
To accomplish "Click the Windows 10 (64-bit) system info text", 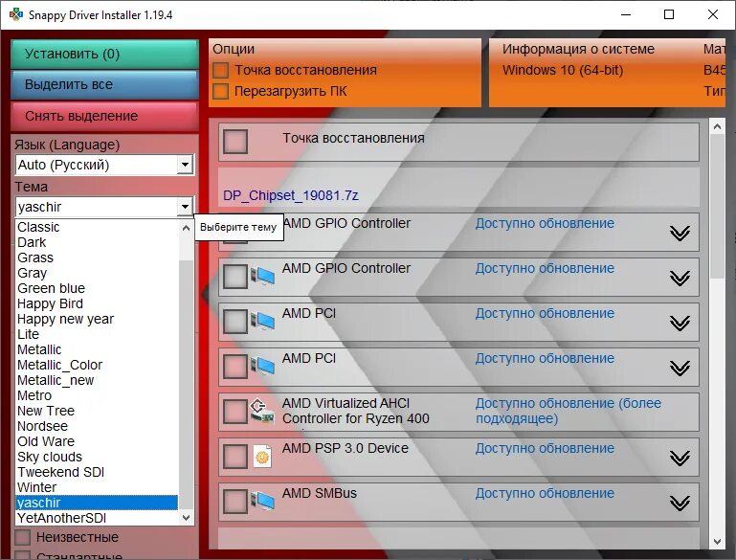I will point(563,71).
